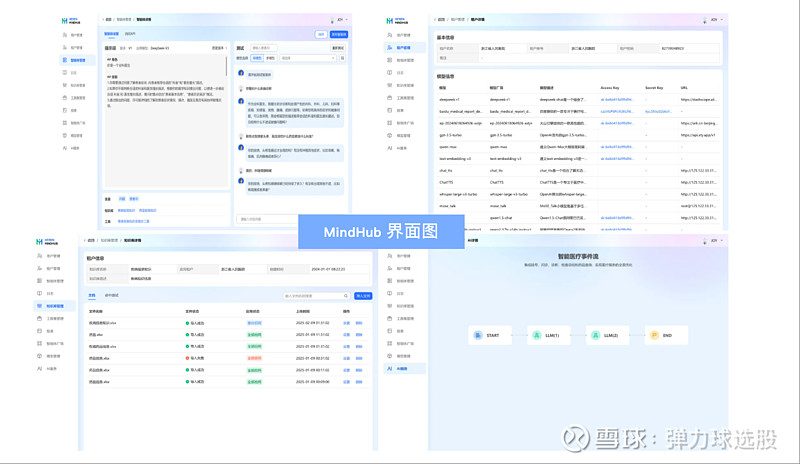The height and width of the screenshot is (464, 800).
Task: Open JOY user menu in model table panel
Action: [x=713, y=19]
